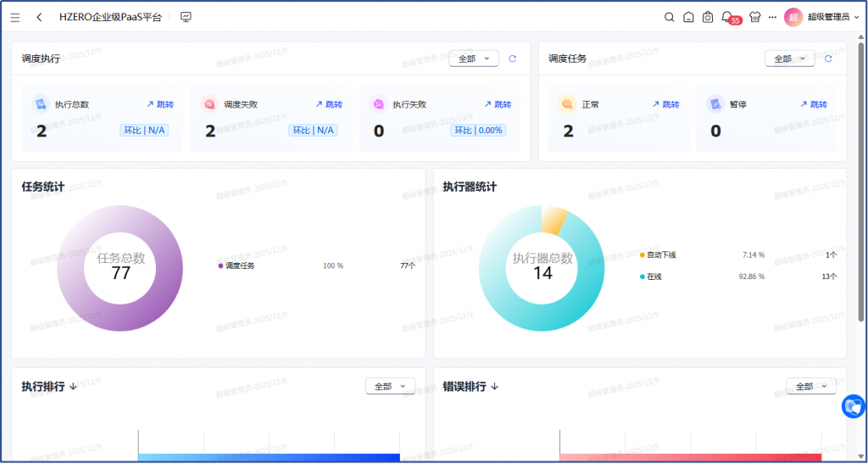Expand the 调度执行 全部 dropdown
The height and width of the screenshot is (464, 868).
point(473,59)
